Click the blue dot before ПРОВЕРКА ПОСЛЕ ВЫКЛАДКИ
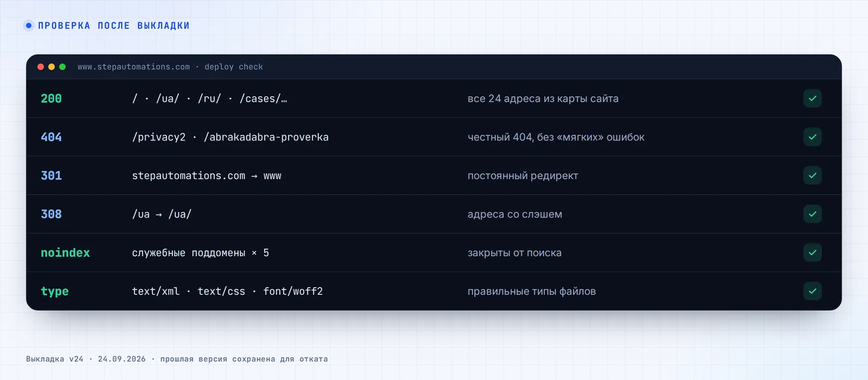868x380 pixels. [29, 26]
